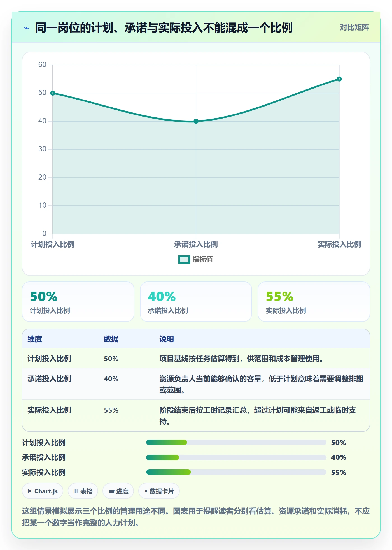Viewport: 392px width, 550px height.
Task: Open the 55% 实际投入比例 data card
Action: point(314,302)
